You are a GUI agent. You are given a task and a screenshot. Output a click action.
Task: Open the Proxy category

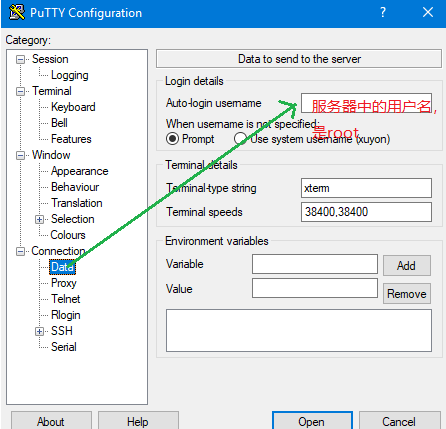[x=64, y=283]
